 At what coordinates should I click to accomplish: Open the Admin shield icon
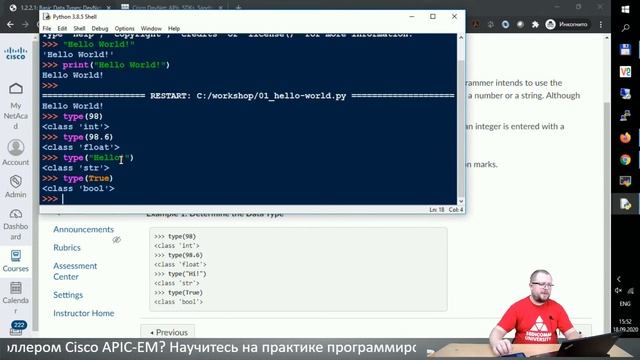point(16,181)
